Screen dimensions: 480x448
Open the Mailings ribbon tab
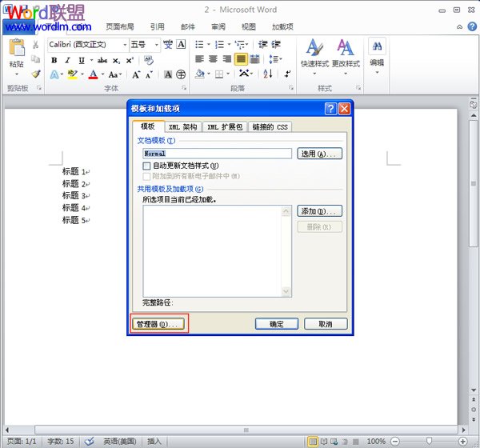point(188,27)
